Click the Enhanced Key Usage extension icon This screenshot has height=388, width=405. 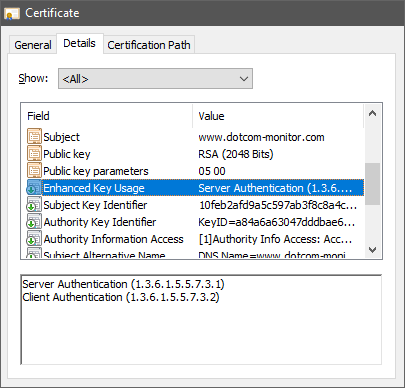pyautogui.click(x=34, y=188)
